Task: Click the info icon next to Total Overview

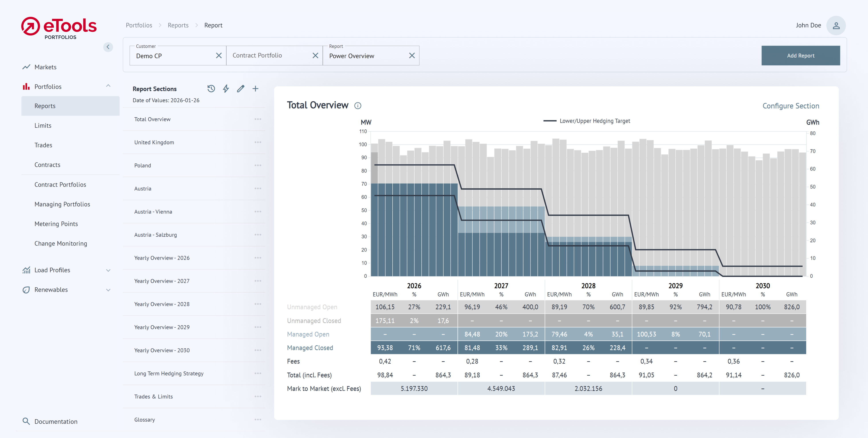Action: point(358,106)
